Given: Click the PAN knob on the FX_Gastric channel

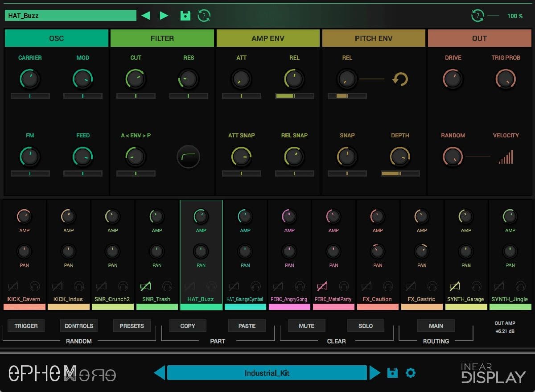Looking at the screenshot, I should [422, 252].
